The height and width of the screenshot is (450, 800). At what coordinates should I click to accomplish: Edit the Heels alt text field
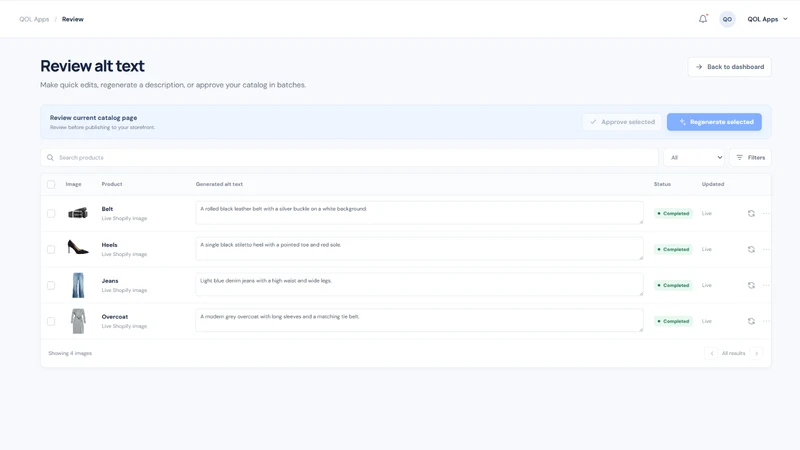click(x=419, y=248)
